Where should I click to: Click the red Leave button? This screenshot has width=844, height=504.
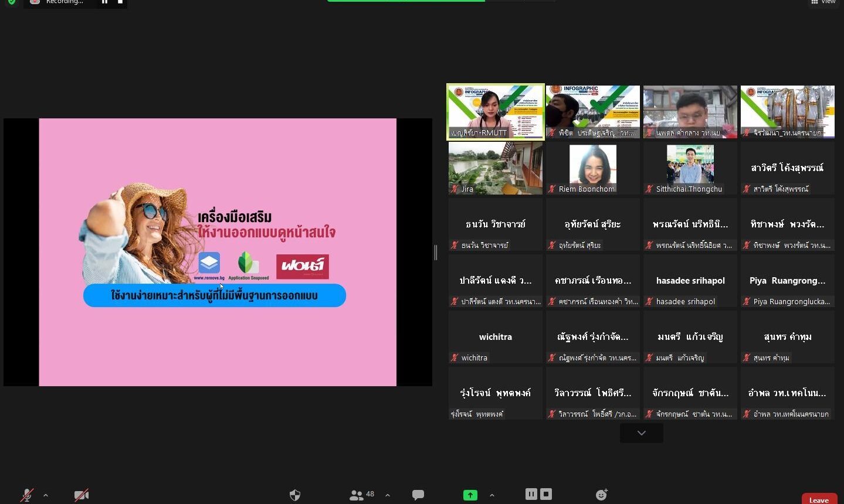819,499
